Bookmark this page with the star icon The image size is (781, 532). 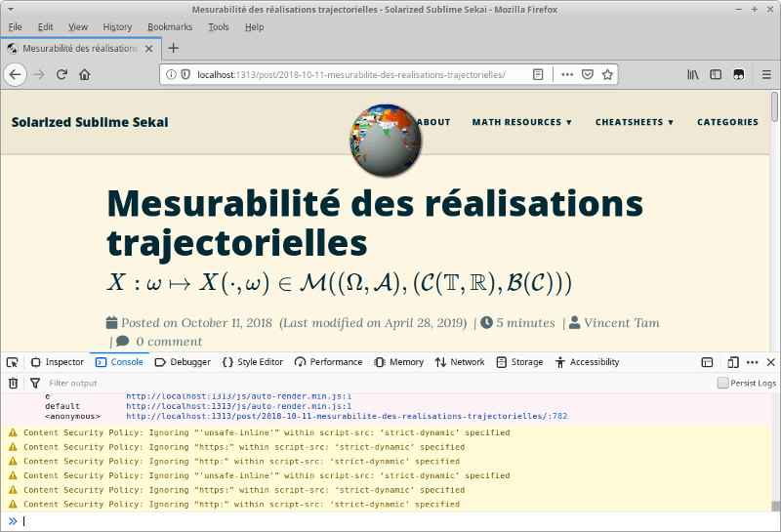tap(607, 74)
